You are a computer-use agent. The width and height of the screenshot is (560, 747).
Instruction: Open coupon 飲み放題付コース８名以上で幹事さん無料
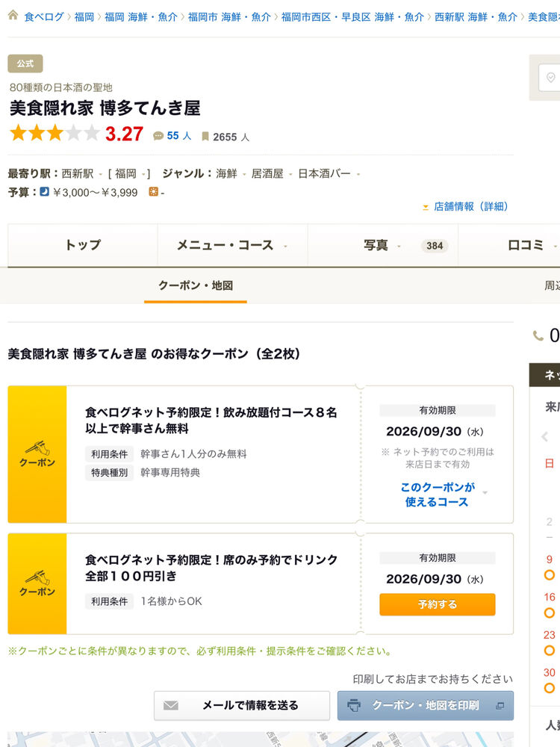click(x=211, y=420)
